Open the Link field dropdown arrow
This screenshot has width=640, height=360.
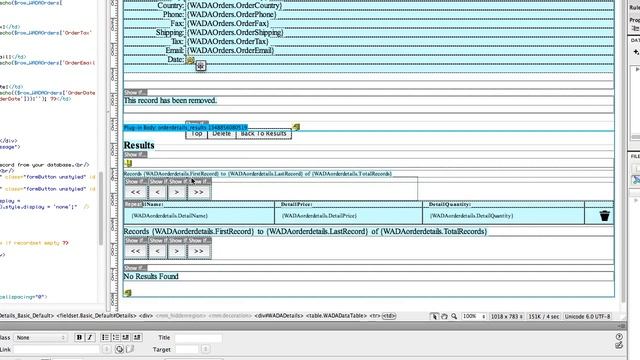[107, 349]
